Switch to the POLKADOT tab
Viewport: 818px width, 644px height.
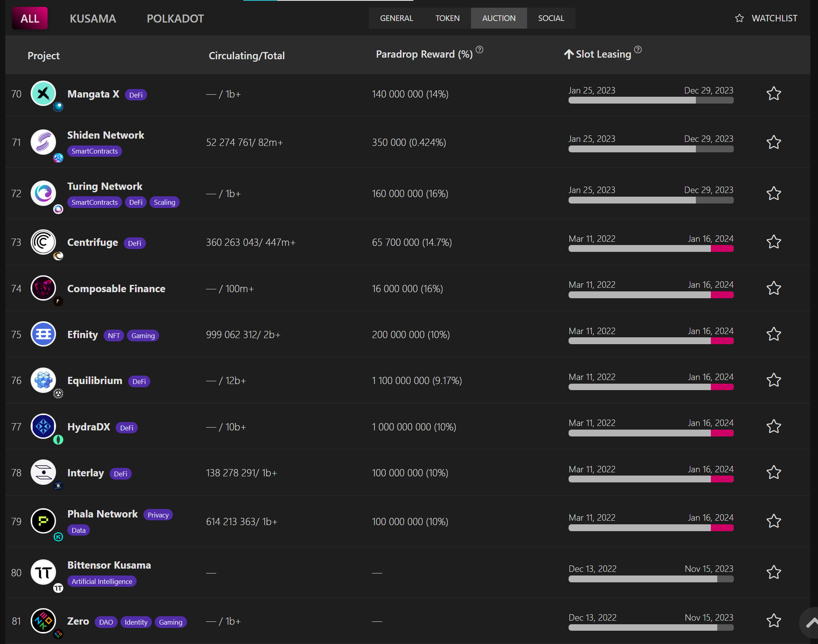(x=175, y=19)
